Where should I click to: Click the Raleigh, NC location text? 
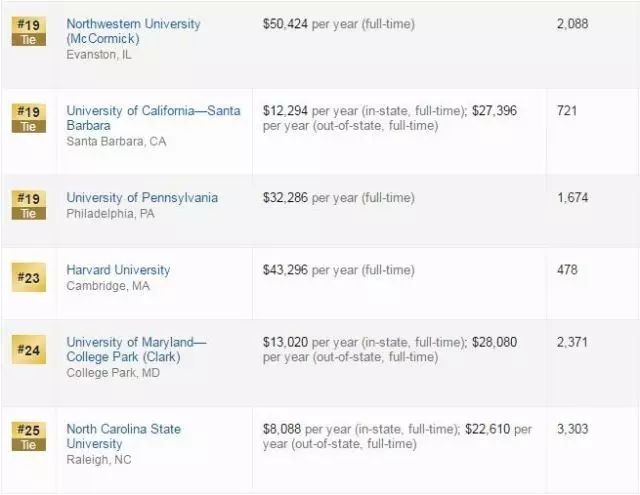click(x=99, y=460)
